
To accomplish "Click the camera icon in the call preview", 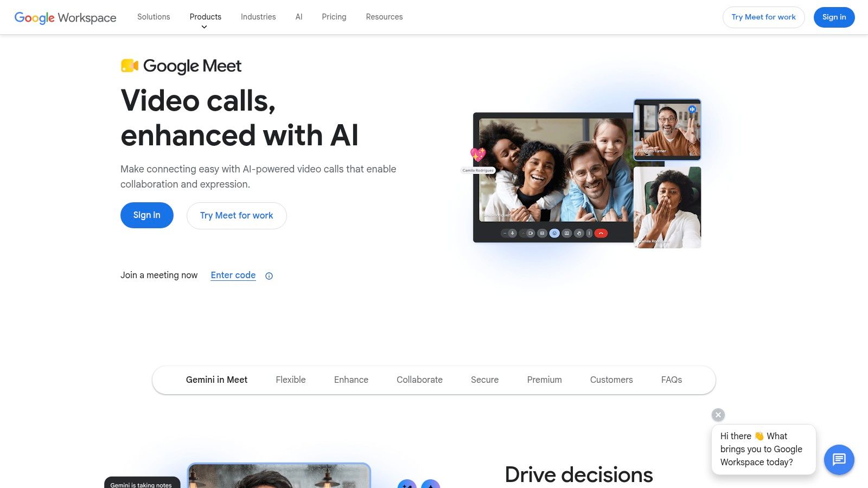I will click(x=531, y=233).
